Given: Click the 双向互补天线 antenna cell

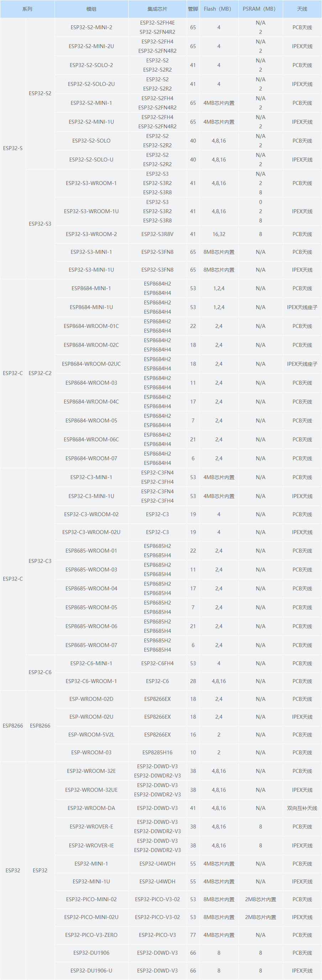Looking at the screenshot, I should 302,808.
